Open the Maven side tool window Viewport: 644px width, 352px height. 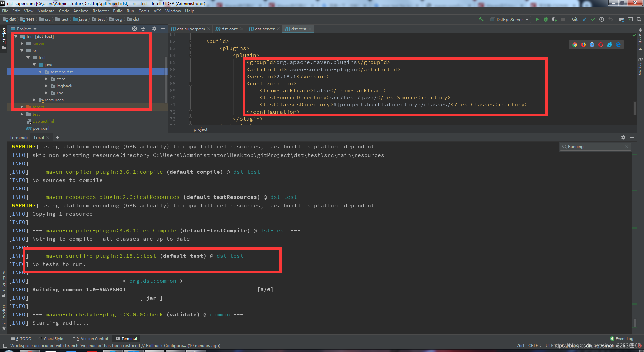[640, 66]
